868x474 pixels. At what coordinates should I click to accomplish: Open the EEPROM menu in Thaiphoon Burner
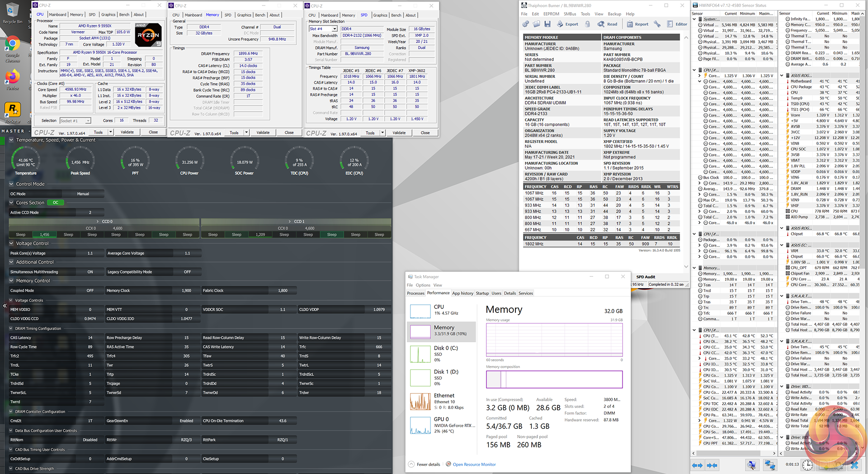coord(551,14)
